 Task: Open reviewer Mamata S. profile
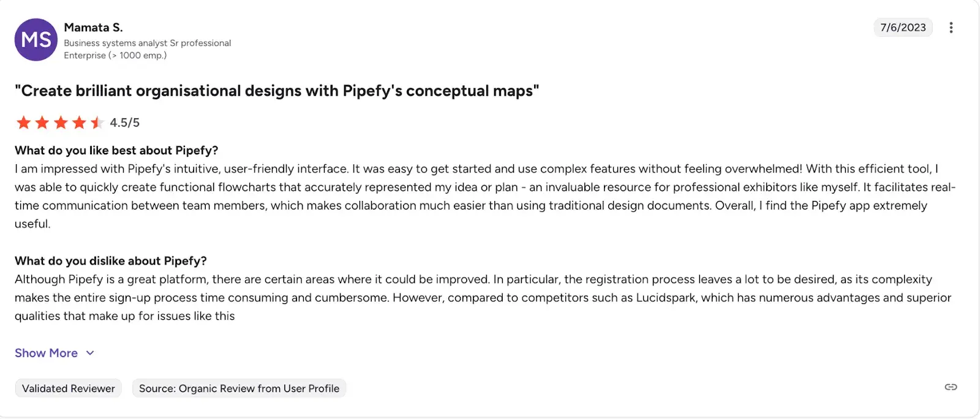coord(93,27)
